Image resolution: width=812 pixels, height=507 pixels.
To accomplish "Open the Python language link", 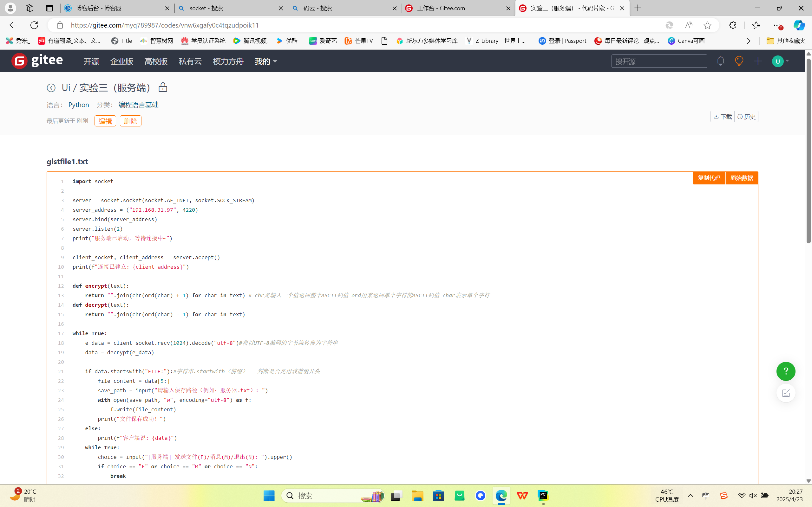I will coord(79,105).
